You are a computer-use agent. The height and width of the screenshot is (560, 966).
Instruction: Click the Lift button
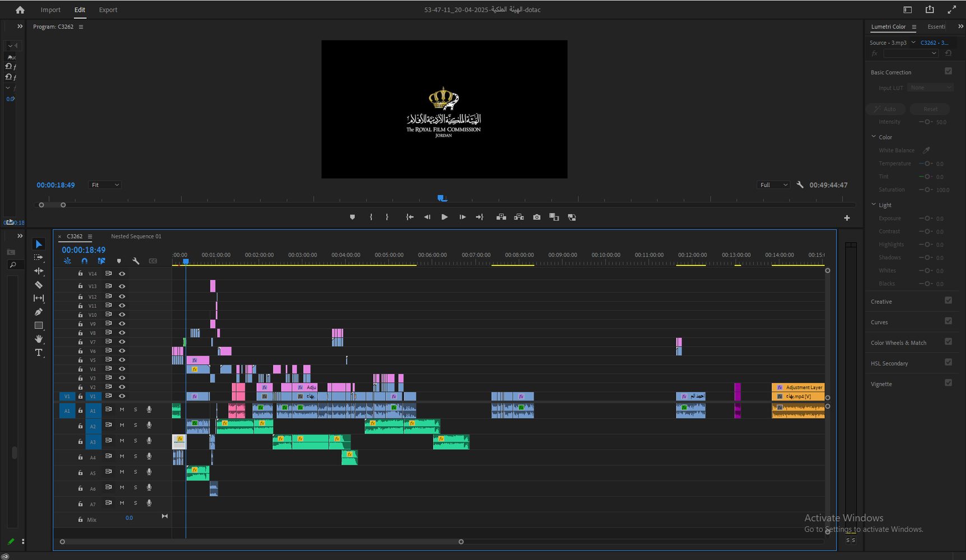pos(501,217)
